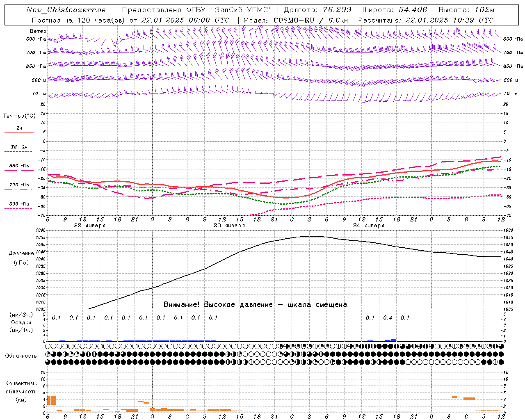Click the 0.4 precipitation value

[x=388, y=318]
